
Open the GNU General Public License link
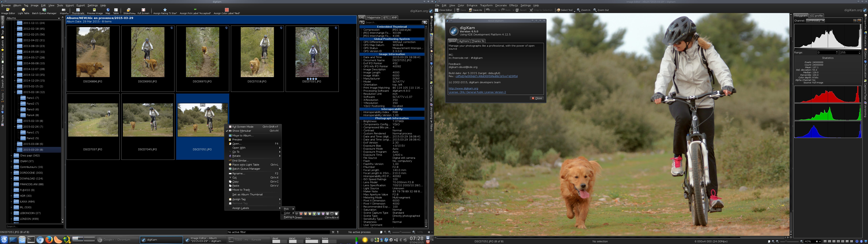click(x=477, y=92)
